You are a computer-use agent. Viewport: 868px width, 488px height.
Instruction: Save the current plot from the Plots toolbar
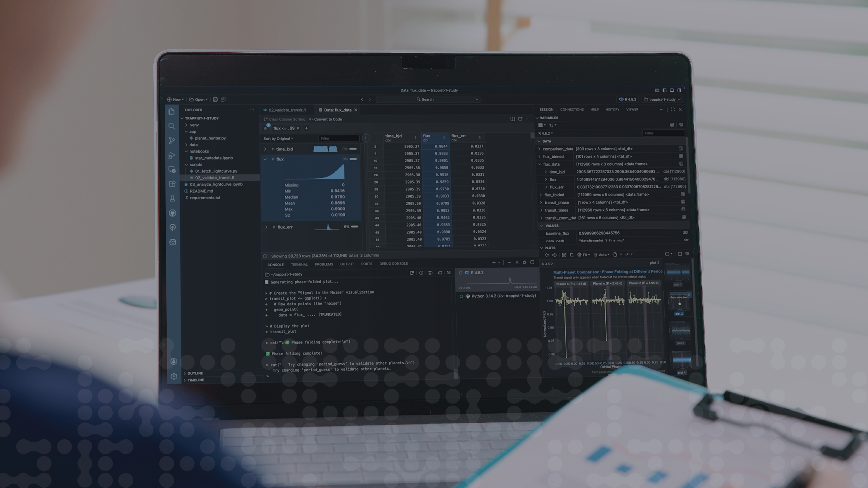564,255
